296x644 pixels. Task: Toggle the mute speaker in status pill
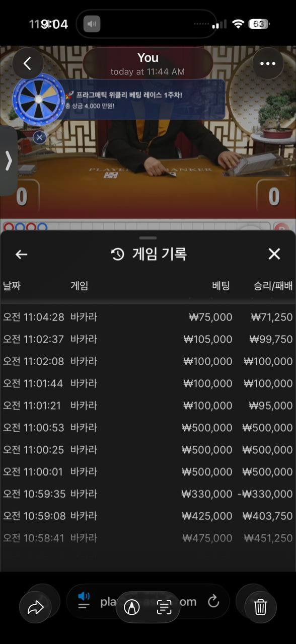92,24
